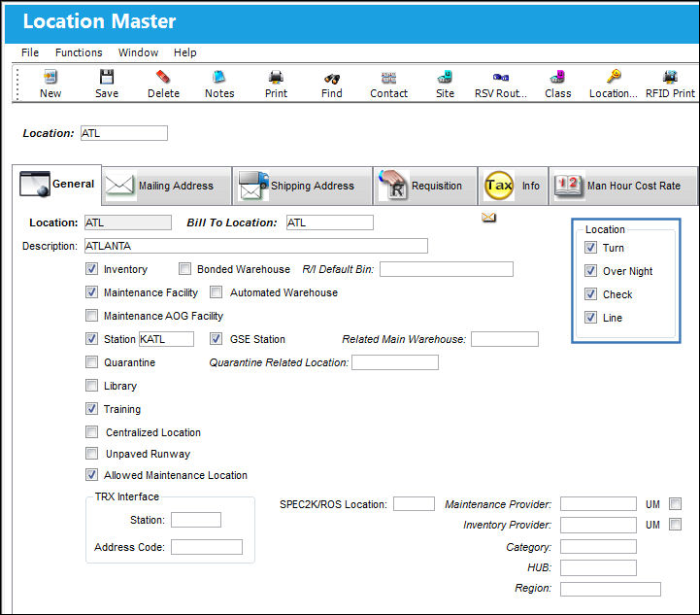Screen dimensions: 700x615
Task: Open the Shipping Address tab
Action: (302, 186)
